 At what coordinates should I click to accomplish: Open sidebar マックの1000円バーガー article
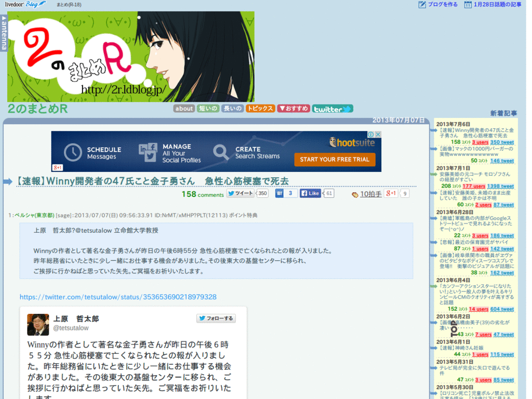(x=477, y=151)
